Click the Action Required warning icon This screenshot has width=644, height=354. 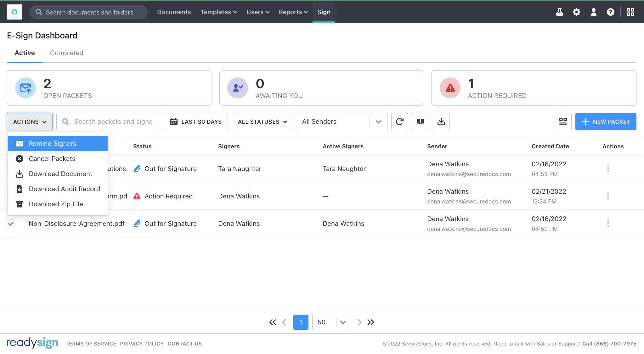point(137,196)
